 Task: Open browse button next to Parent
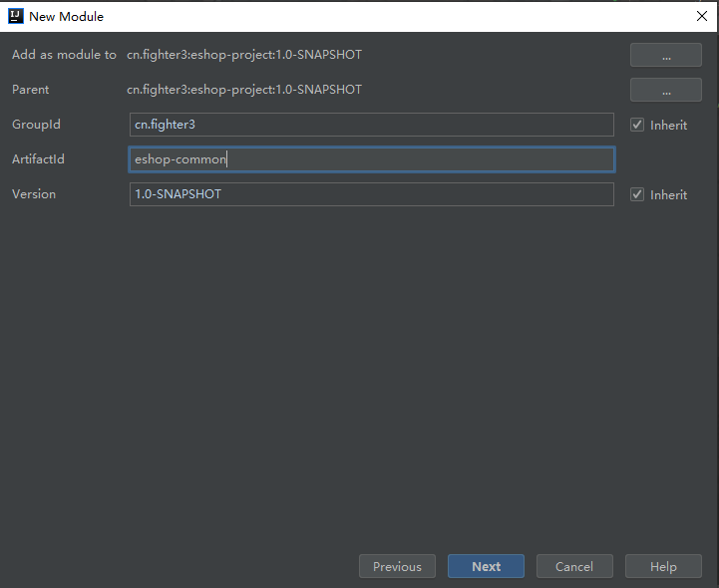click(x=665, y=90)
